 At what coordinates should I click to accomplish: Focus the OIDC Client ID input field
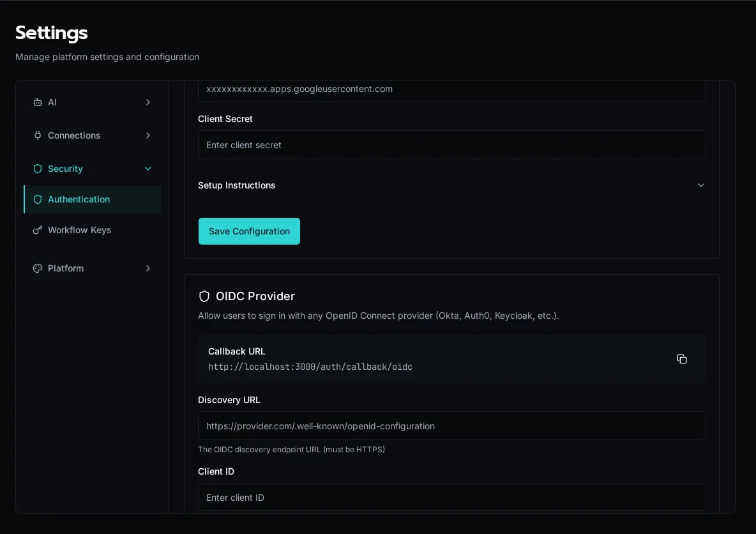(x=452, y=498)
